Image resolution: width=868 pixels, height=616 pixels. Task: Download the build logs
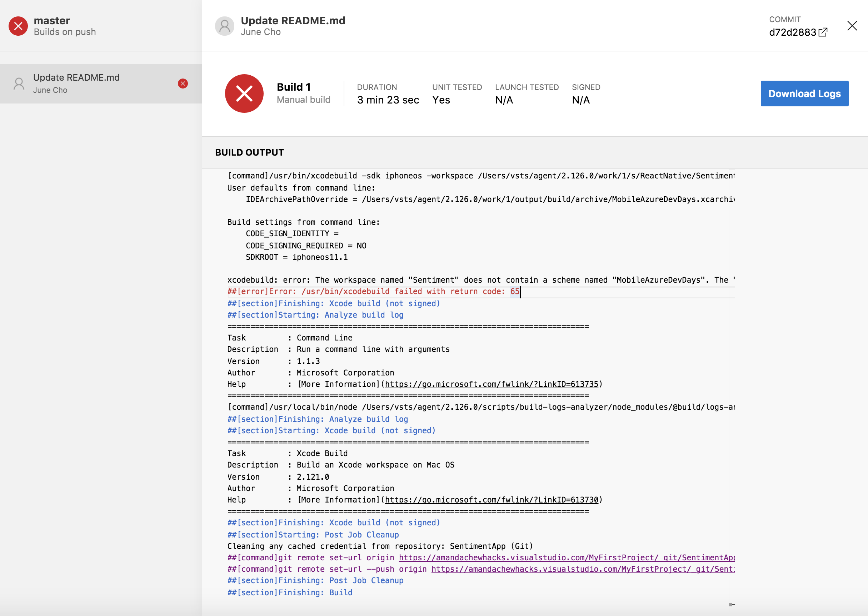pos(804,93)
